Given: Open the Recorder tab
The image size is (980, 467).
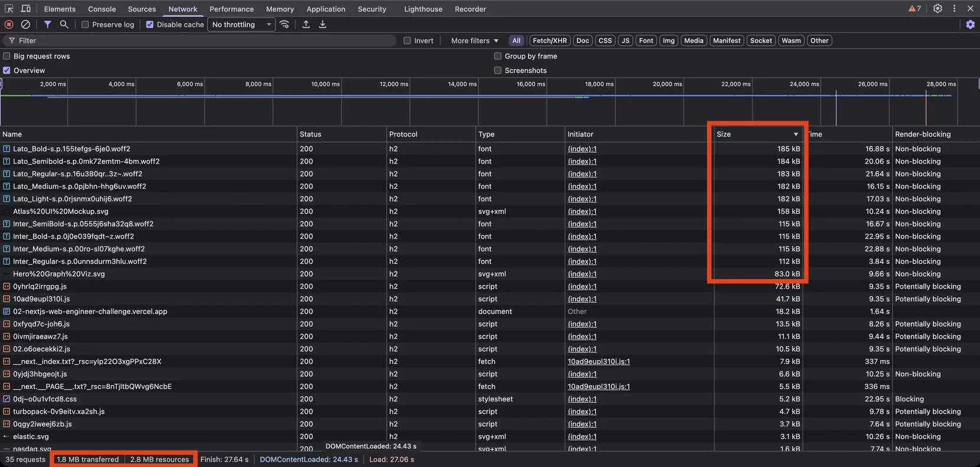Looking at the screenshot, I should [x=471, y=9].
